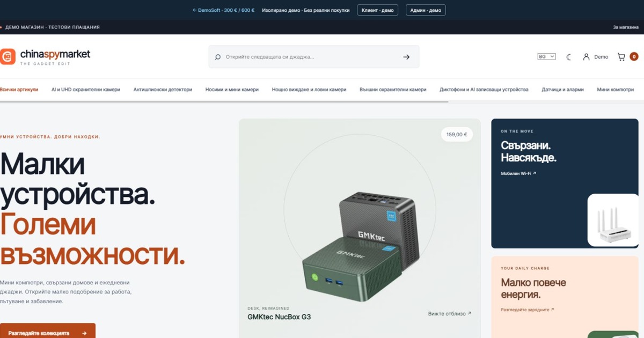Click the chinaspymarket orange logo icon
The width and height of the screenshot is (644, 338).
[x=8, y=56]
